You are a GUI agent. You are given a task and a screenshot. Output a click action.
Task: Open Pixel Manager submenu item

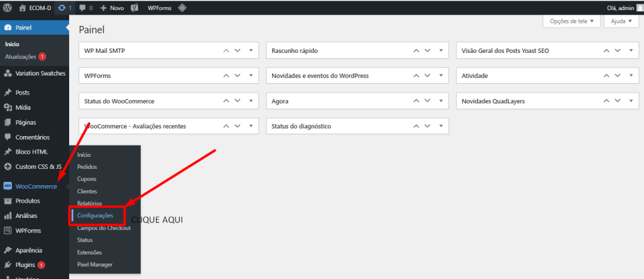95,265
